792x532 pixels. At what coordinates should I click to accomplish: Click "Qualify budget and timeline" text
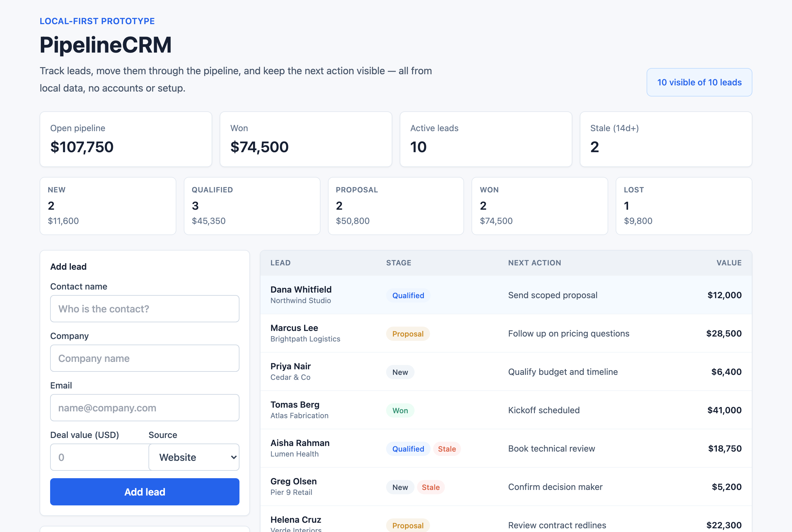click(563, 372)
